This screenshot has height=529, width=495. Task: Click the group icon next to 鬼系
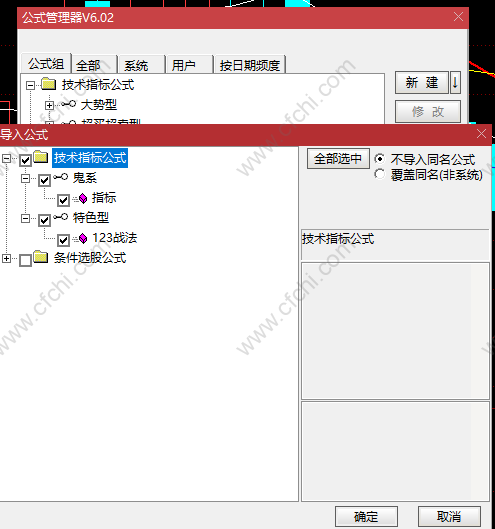61,176
